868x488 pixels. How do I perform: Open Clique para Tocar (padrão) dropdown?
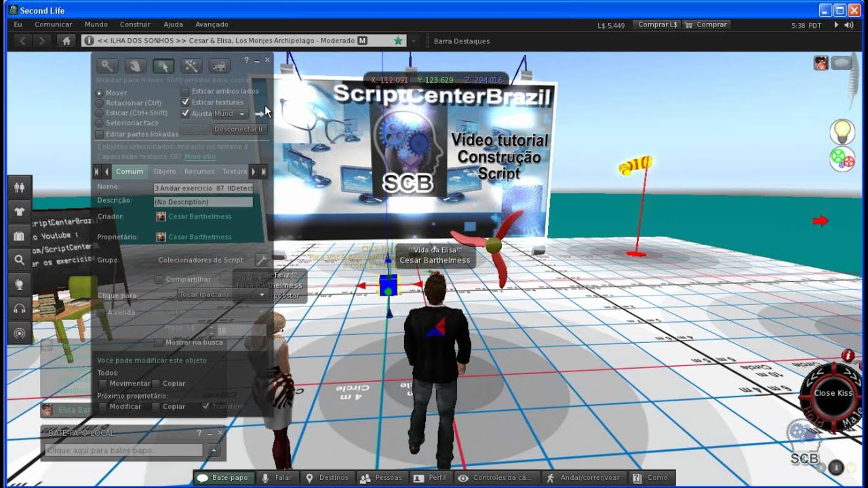221,295
